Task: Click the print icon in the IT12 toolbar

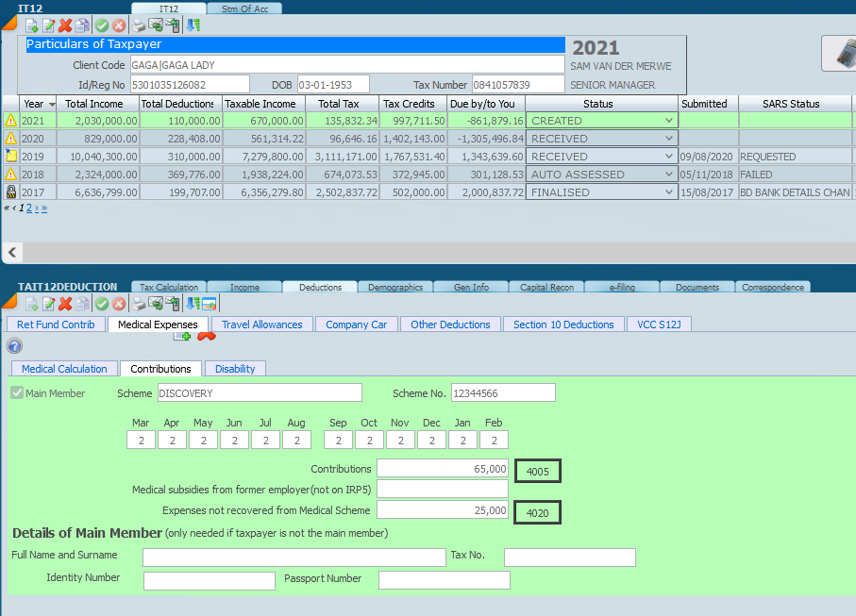Action: click(x=139, y=25)
